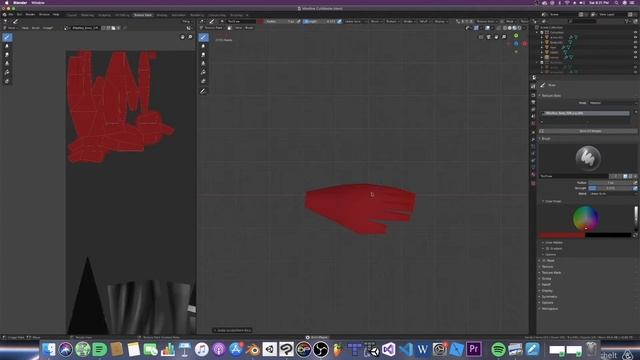Click the Save All Images button
640x360 pixels.
(589, 131)
